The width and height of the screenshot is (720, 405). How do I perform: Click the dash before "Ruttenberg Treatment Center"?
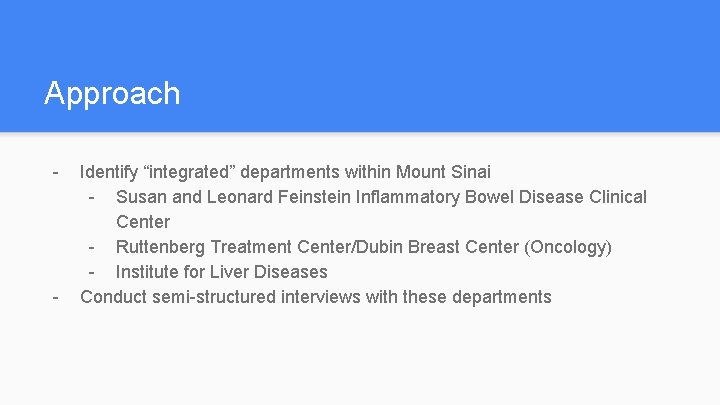click(x=91, y=247)
